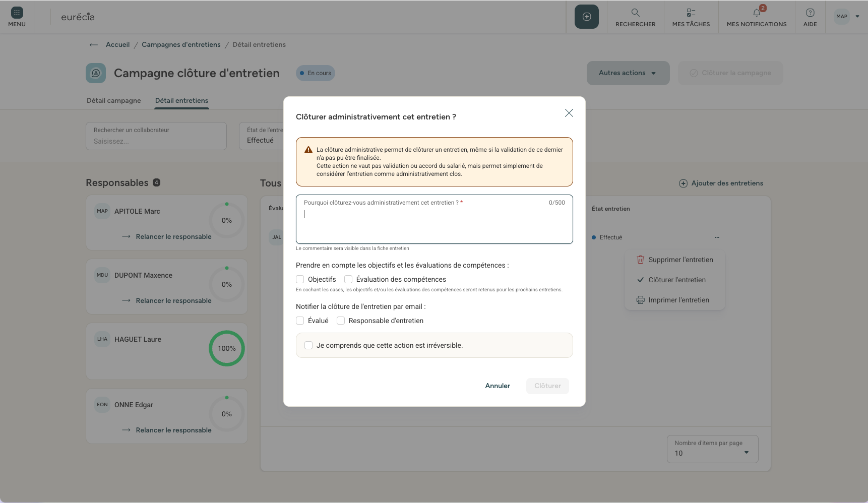Open search with the magnifier icon
This screenshot has height=503, width=868.
click(635, 13)
